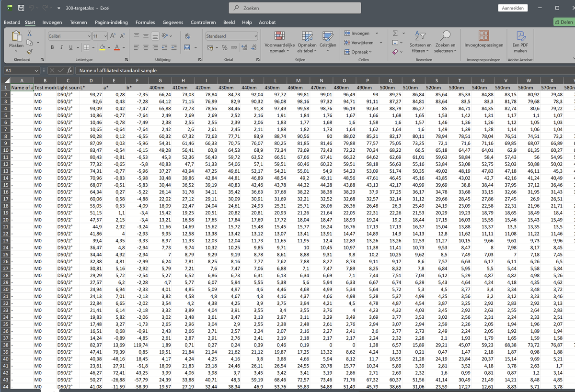Expand the Standaard number format dropdown
This screenshot has width=575, height=392.
[256, 36]
